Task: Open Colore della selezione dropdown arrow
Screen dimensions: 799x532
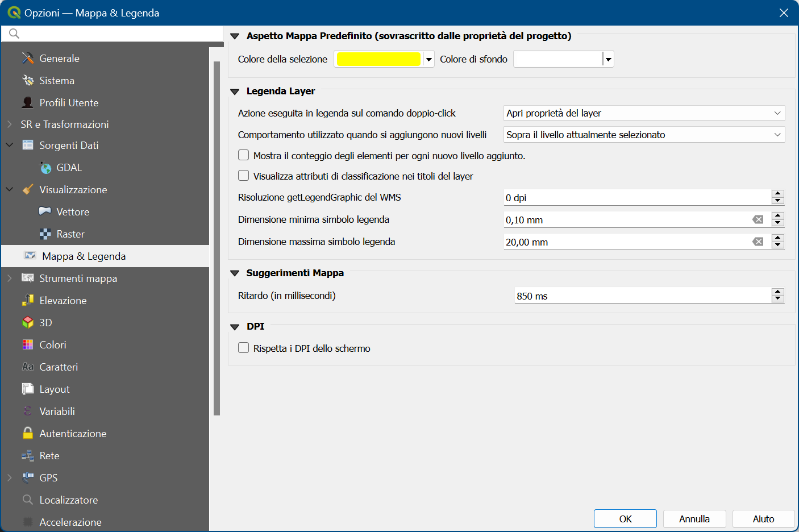Action: (x=429, y=59)
